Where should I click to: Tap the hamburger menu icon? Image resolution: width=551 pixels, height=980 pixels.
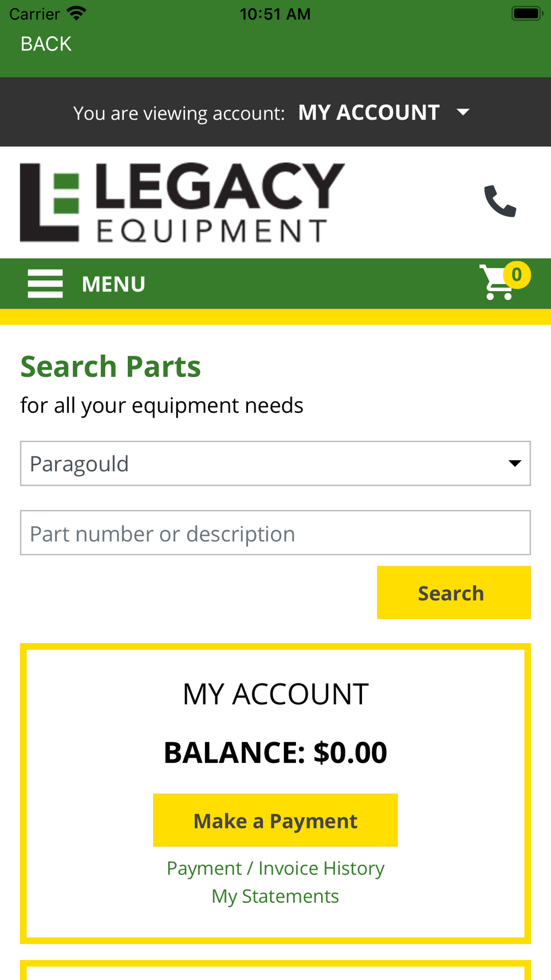(x=45, y=284)
